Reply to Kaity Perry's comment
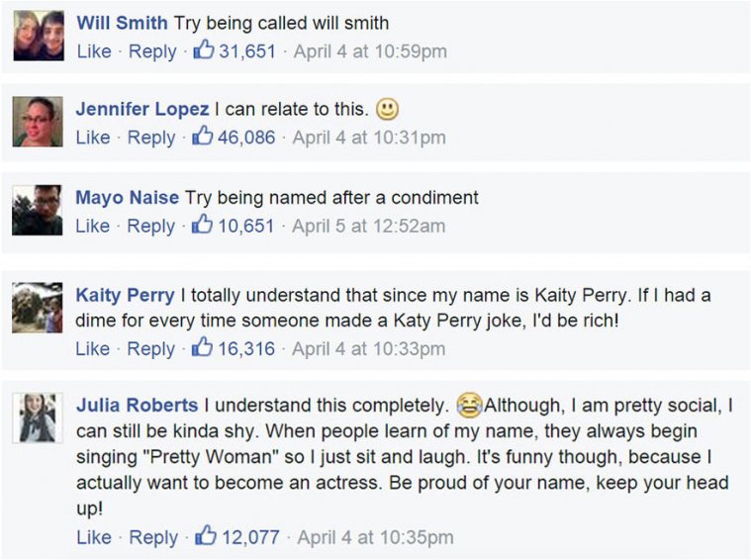The width and height of the screenshot is (751, 560). coord(152,348)
